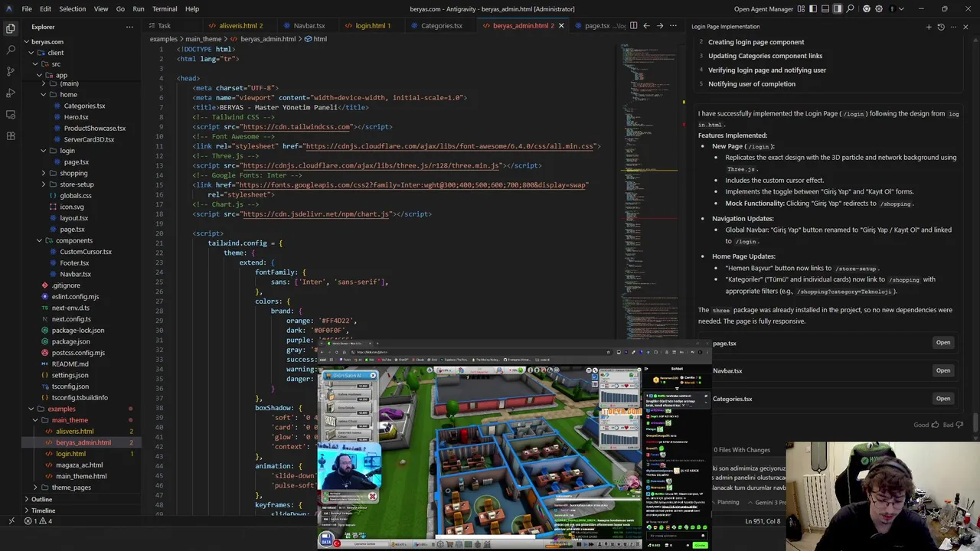The width and height of the screenshot is (980, 551).
Task: Close the beryas_admin.html tab
Action: pos(560,25)
